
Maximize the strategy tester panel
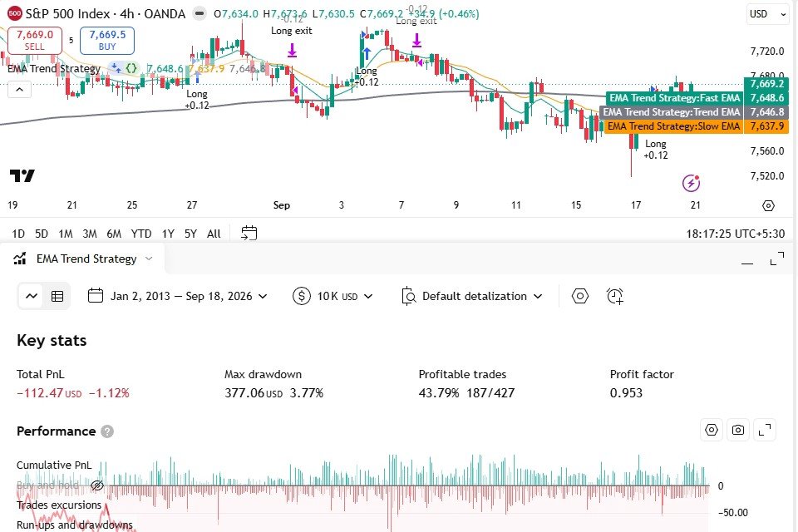pyautogui.click(x=776, y=259)
